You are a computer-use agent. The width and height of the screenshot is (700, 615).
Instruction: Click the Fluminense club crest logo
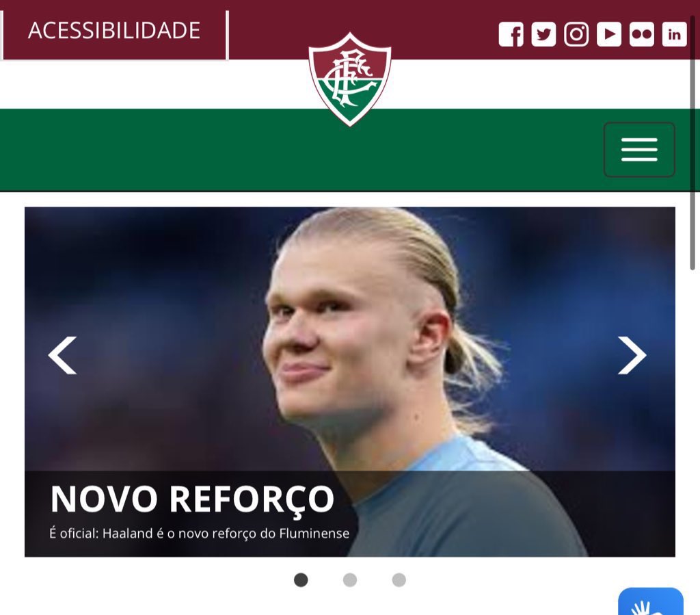click(349, 79)
